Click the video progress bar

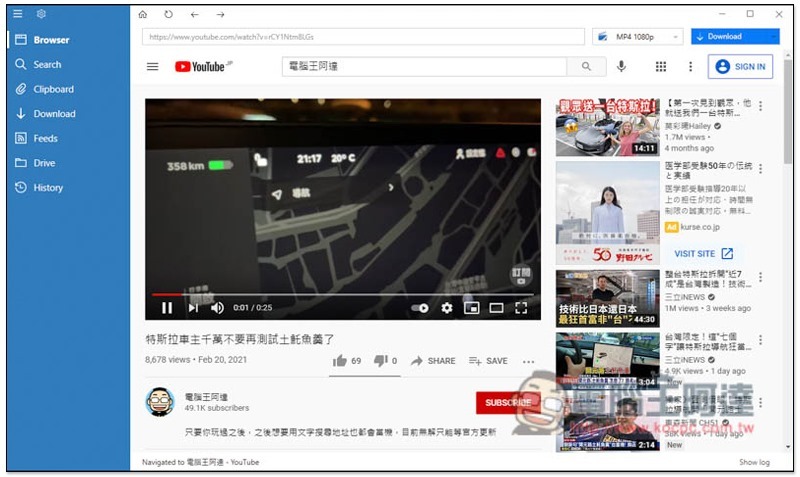click(340, 295)
